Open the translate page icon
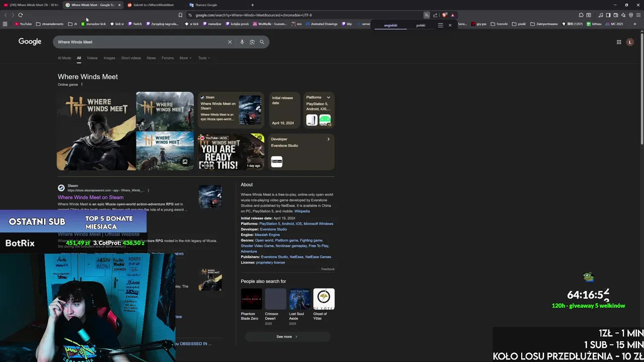The width and height of the screenshot is (644, 362). click(427, 15)
